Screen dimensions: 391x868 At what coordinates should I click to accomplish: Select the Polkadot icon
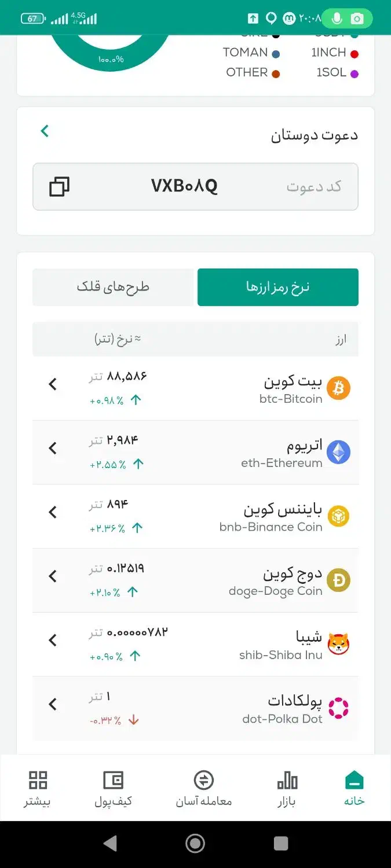tap(340, 708)
